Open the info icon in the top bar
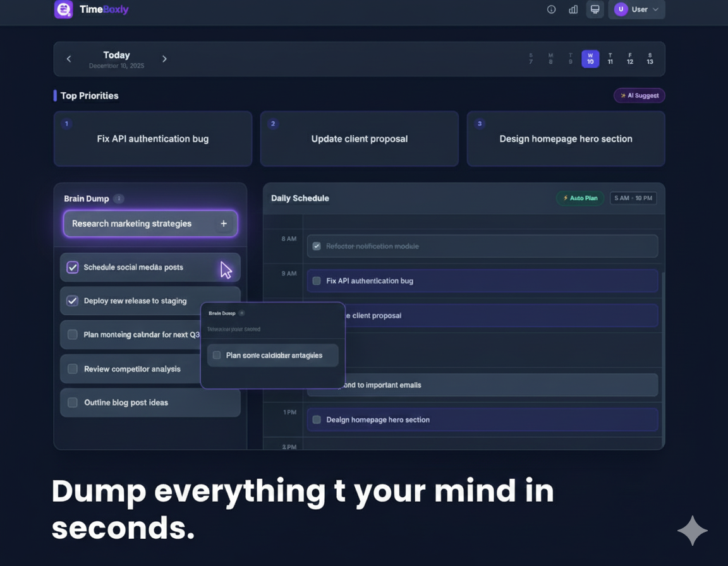 pos(551,9)
